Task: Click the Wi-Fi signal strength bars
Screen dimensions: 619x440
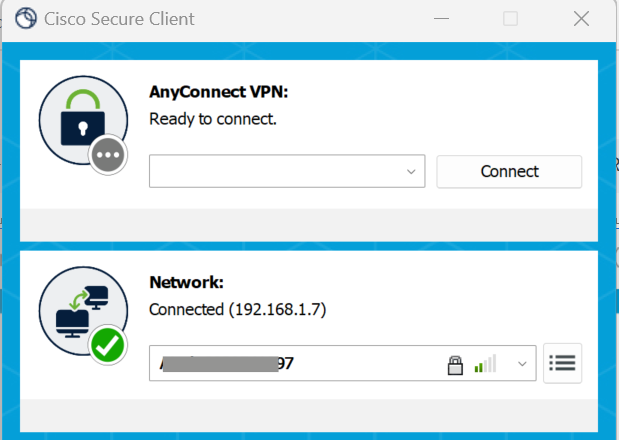Action: (485, 364)
